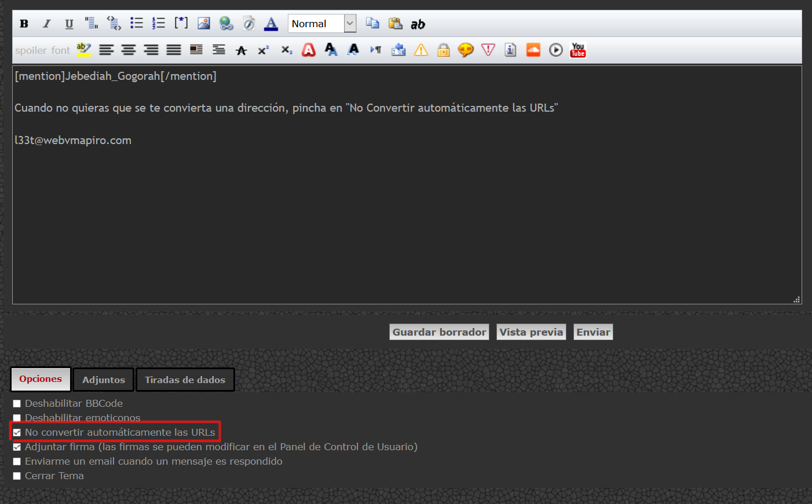Screen dimensions: 812x504
Task: Insert an image with the picture icon
Action: 204,24
